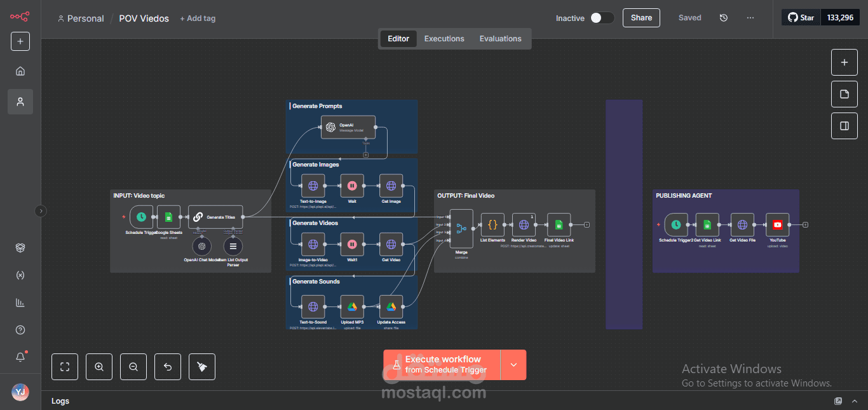Click Add tag
Screen dimensions: 868x410
[x=198, y=18]
